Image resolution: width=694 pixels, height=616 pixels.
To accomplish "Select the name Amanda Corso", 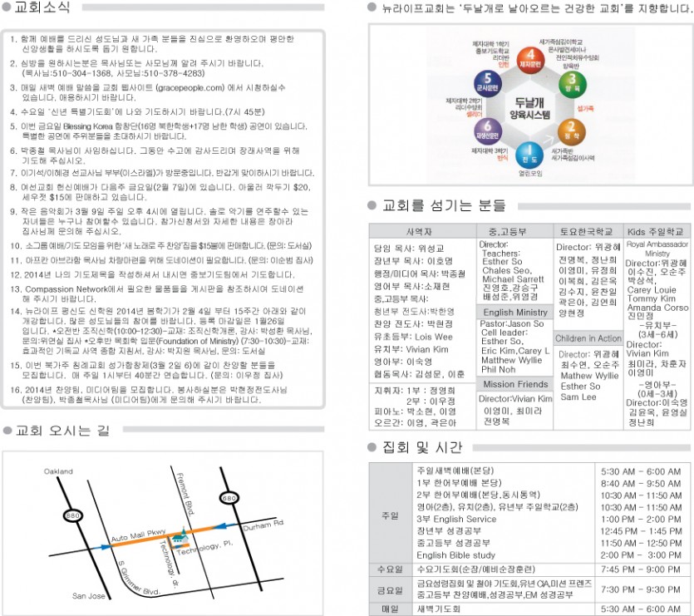I will coord(657,308).
